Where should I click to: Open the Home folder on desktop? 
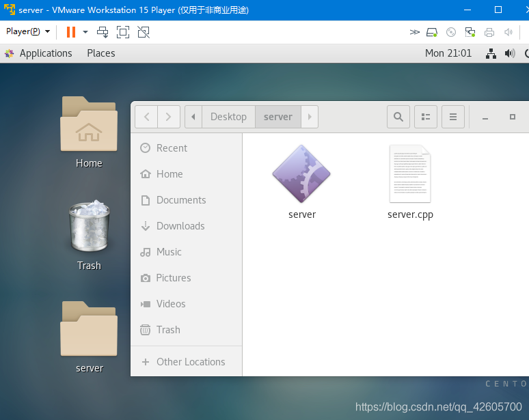click(89, 132)
